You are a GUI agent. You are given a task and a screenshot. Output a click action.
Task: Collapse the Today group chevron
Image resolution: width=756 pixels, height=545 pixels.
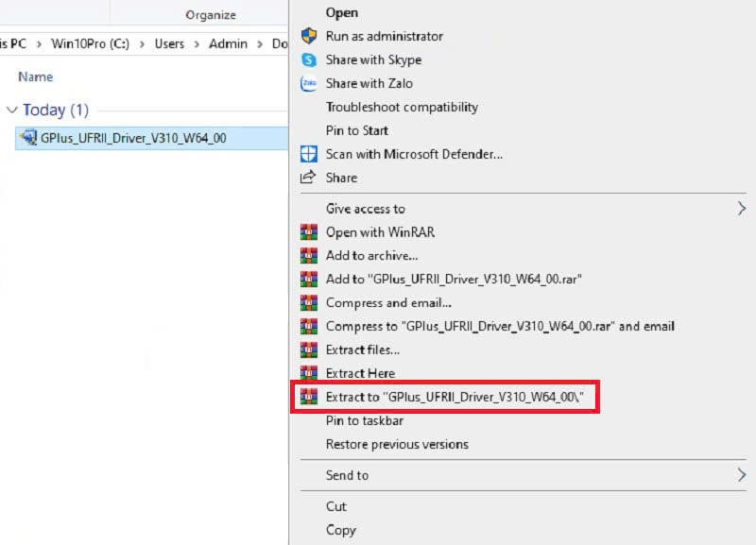pos(11,110)
